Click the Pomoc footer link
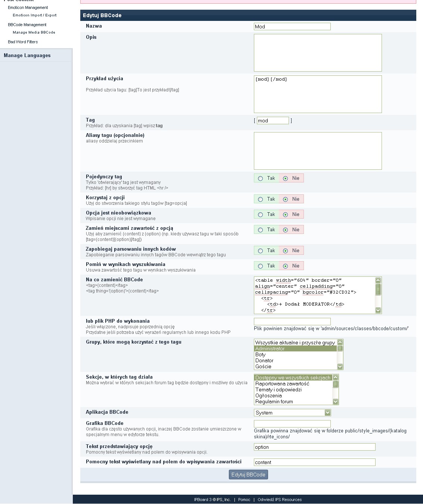The image size is (423, 504). [244, 500]
